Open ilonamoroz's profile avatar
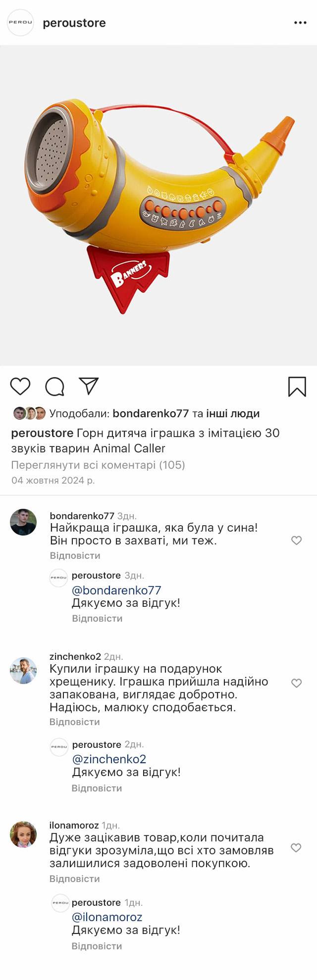 (23, 835)
